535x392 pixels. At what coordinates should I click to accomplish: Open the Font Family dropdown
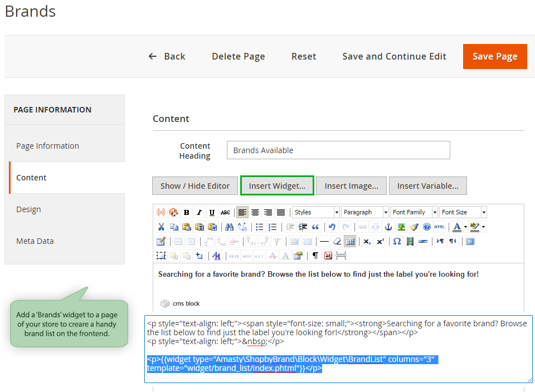[414, 212]
